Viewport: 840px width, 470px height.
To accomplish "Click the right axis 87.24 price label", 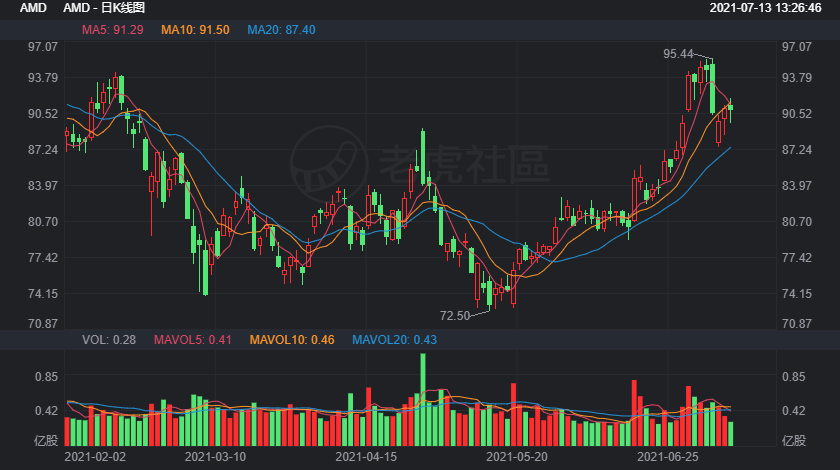I will click(x=797, y=150).
